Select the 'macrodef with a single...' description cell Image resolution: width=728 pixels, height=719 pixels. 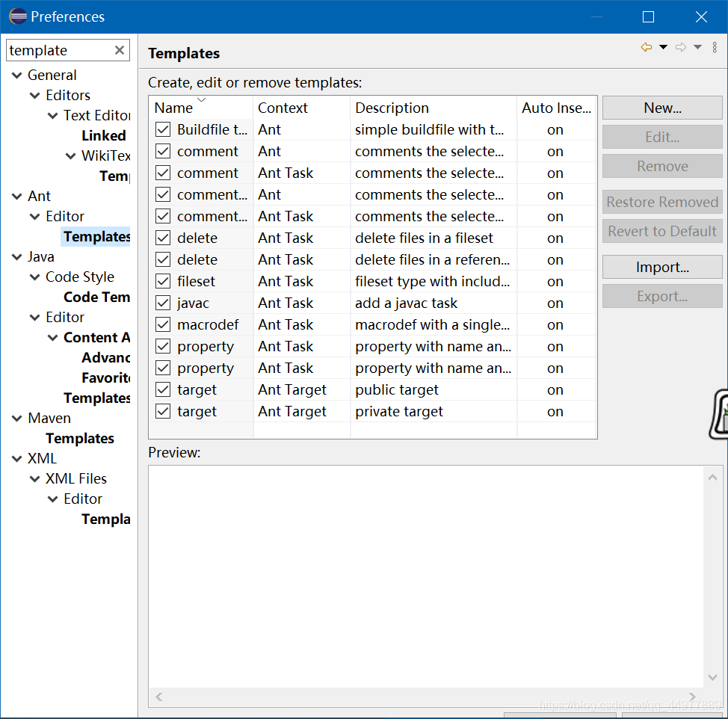432,325
